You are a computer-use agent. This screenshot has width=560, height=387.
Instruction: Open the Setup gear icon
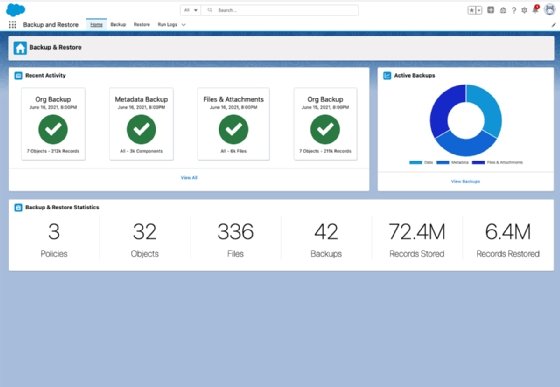point(524,10)
